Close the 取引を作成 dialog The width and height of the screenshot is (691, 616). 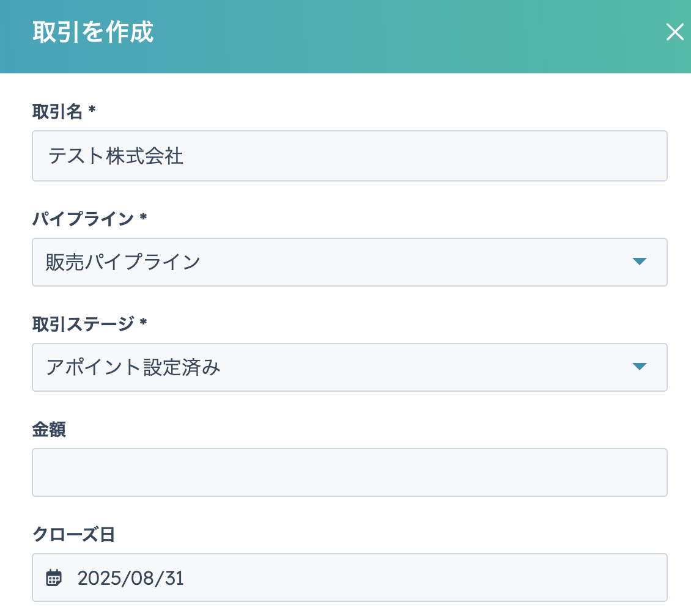674,32
